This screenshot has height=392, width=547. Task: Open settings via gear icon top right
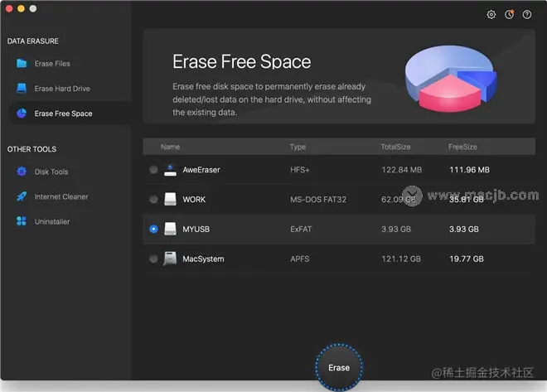pos(491,14)
